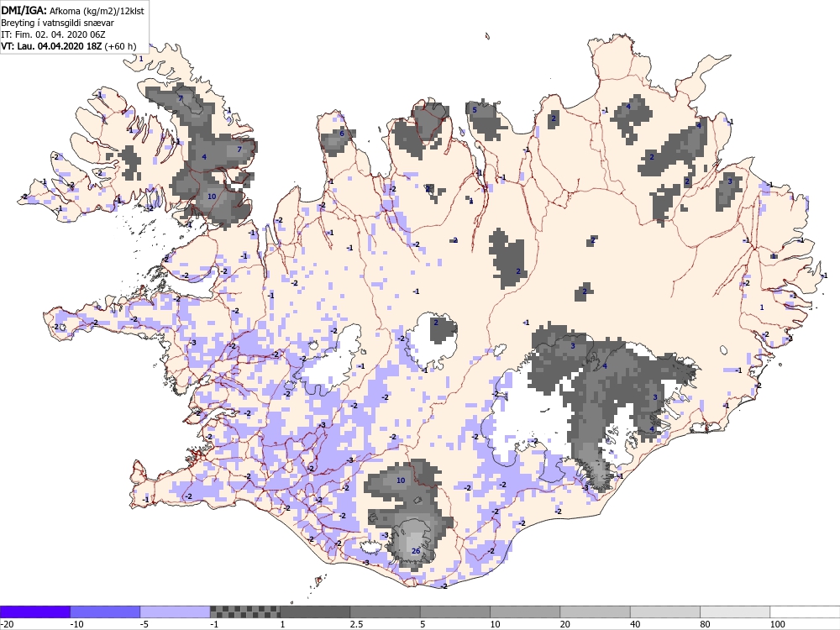Click the '6' value label on the map
840x630 pixels.
coord(342,134)
